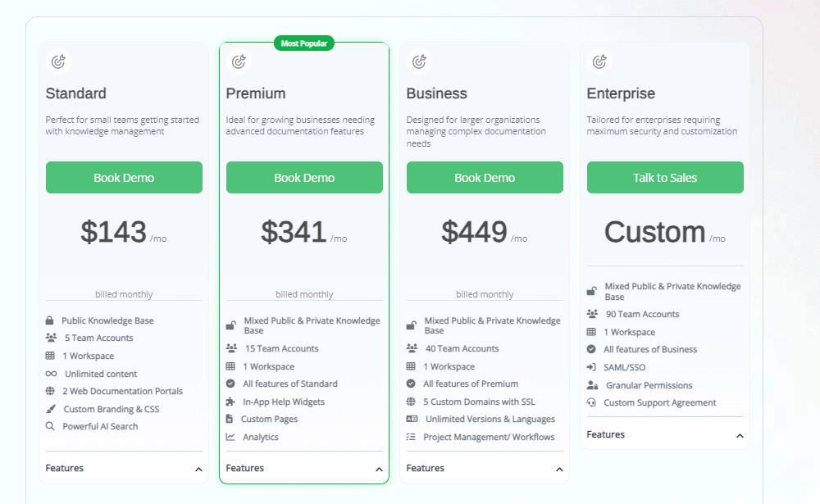The width and height of the screenshot is (820, 504).
Task: Click the checkmark beside All features of Business
Action: point(592,349)
